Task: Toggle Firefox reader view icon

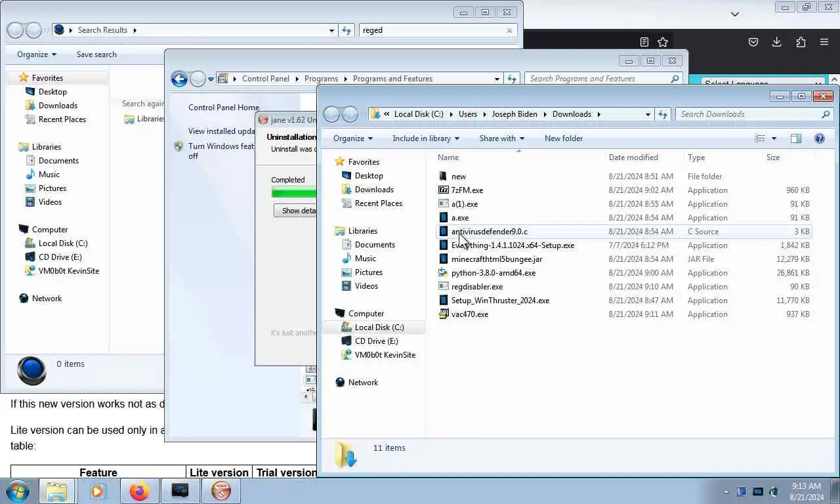Action: point(644,42)
